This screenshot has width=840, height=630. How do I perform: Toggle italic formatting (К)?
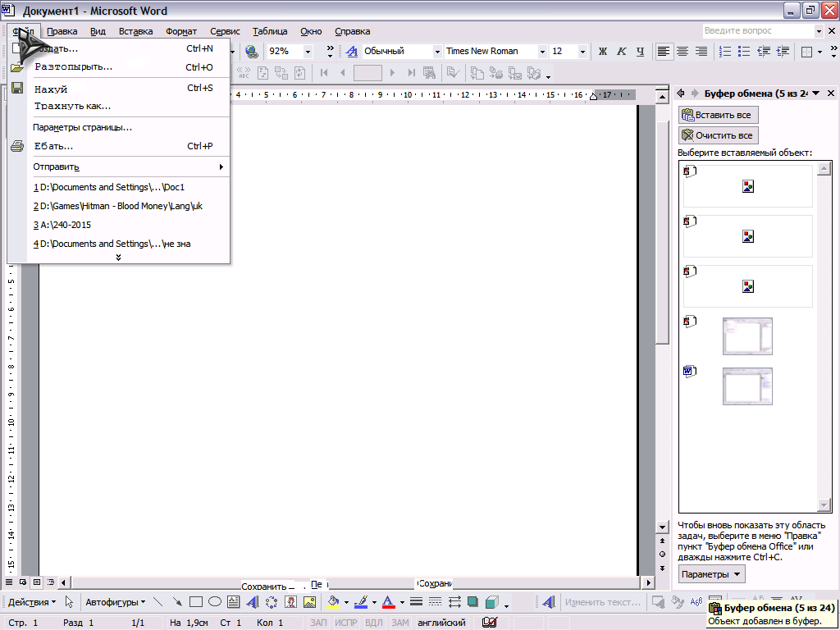(x=622, y=52)
